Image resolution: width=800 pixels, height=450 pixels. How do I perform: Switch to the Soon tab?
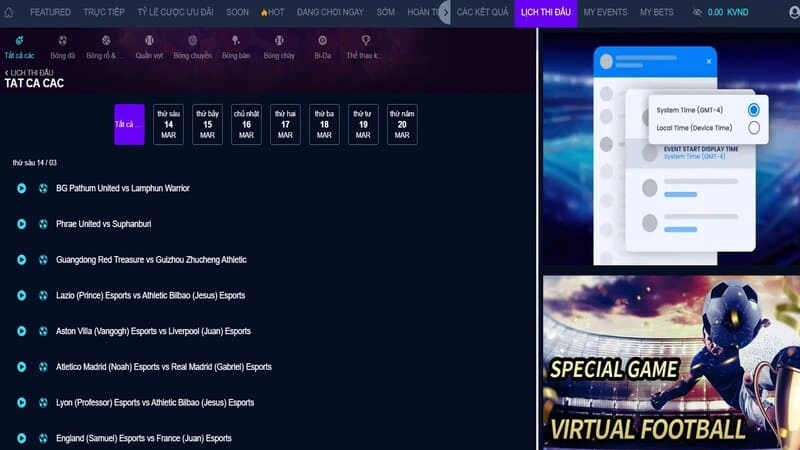pos(237,12)
